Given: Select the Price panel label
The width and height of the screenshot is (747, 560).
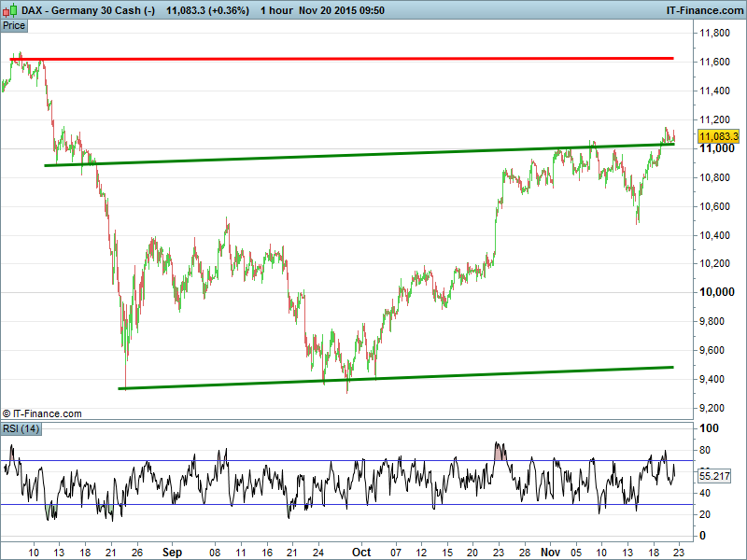Looking at the screenshot, I should tap(15, 26).
